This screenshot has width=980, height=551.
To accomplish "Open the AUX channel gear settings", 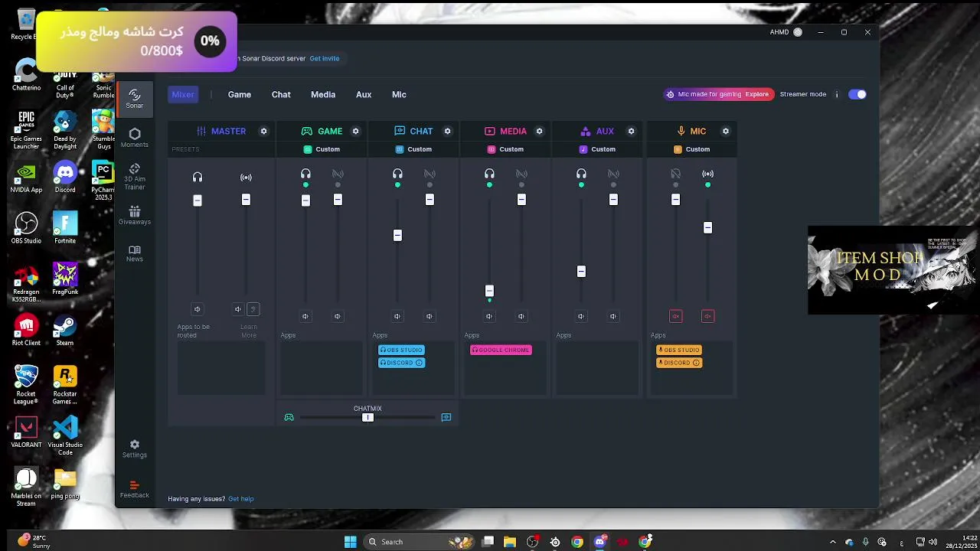I will tap(631, 131).
